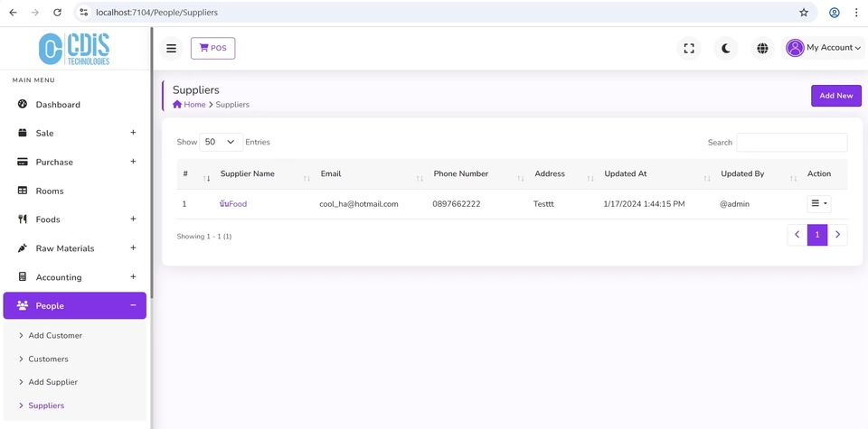The image size is (868, 429).
Task: Expand the My Account menu
Action: [823, 48]
